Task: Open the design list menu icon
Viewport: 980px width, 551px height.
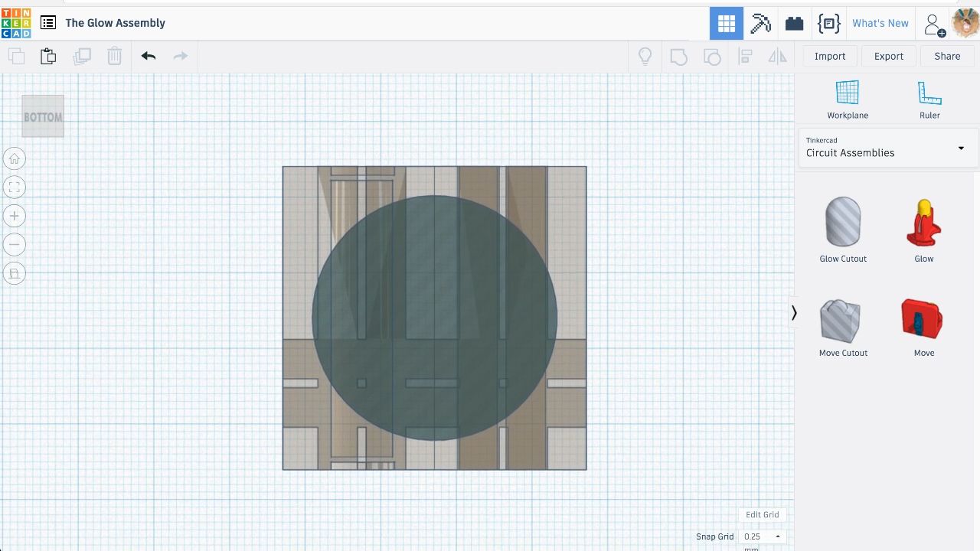Action: tap(48, 23)
